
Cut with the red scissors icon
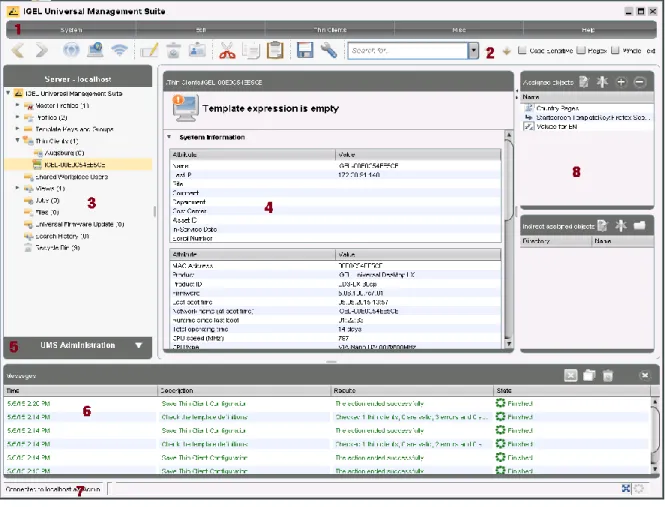tap(227, 50)
